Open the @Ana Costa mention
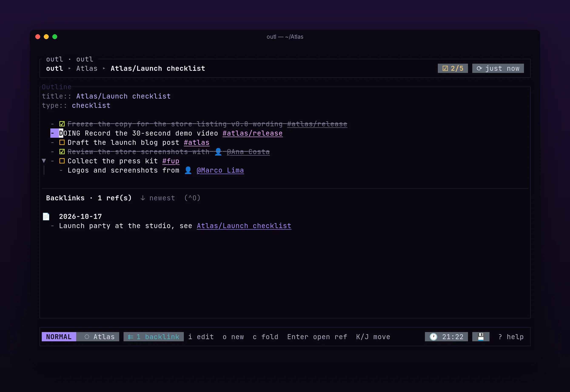This screenshot has width=570, height=392. tap(248, 152)
